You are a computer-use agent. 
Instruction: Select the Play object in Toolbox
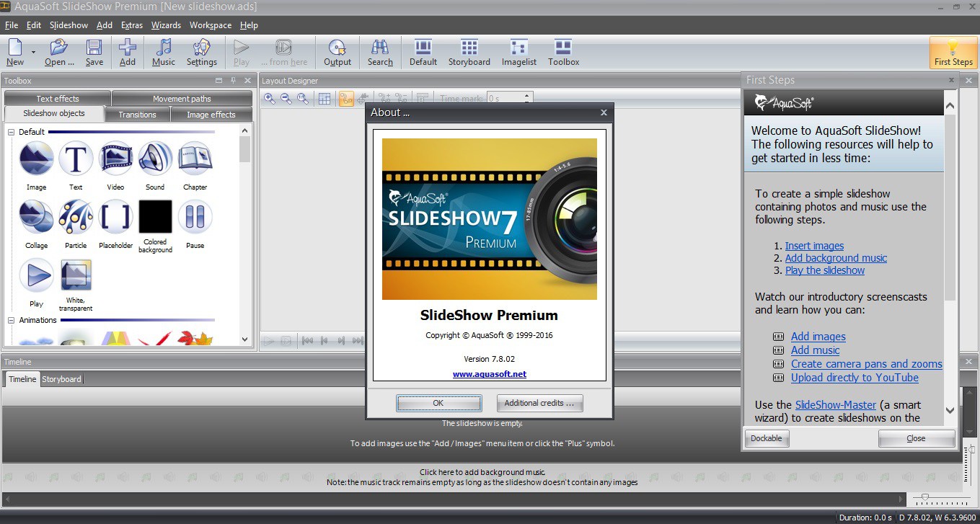coord(36,283)
